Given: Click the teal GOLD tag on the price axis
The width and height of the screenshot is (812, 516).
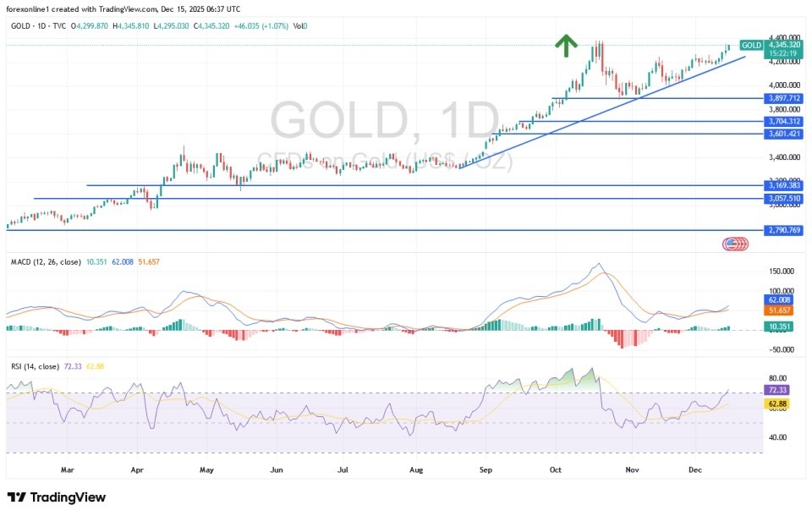Looking at the screenshot, I should 751,45.
